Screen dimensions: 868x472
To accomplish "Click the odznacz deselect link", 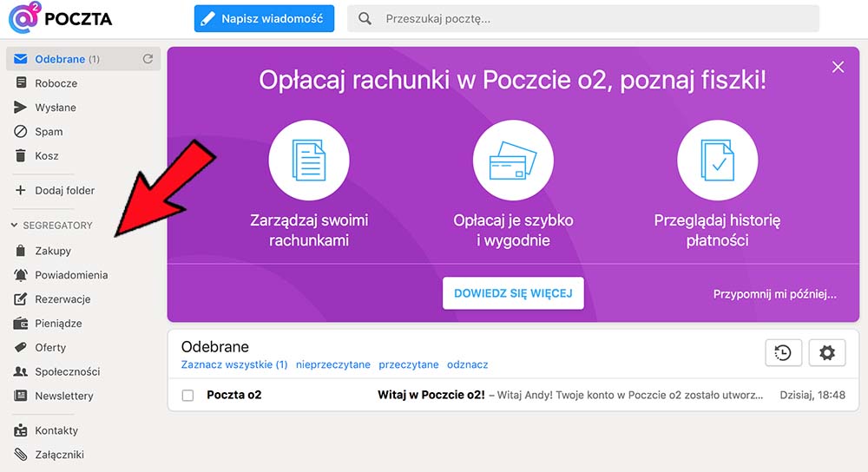I will coord(468,364).
